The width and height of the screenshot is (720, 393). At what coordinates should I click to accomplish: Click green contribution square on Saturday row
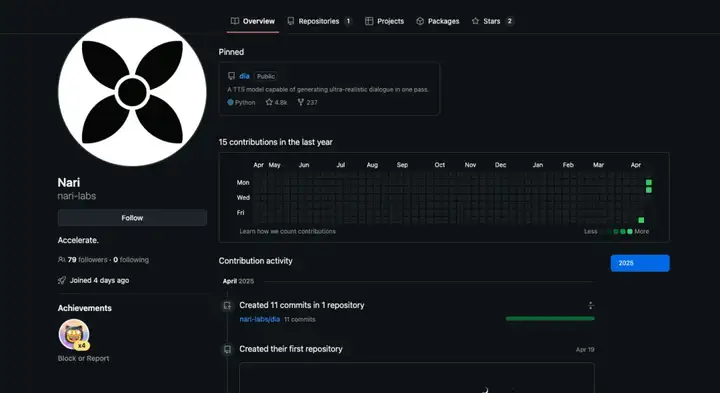click(641, 220)
